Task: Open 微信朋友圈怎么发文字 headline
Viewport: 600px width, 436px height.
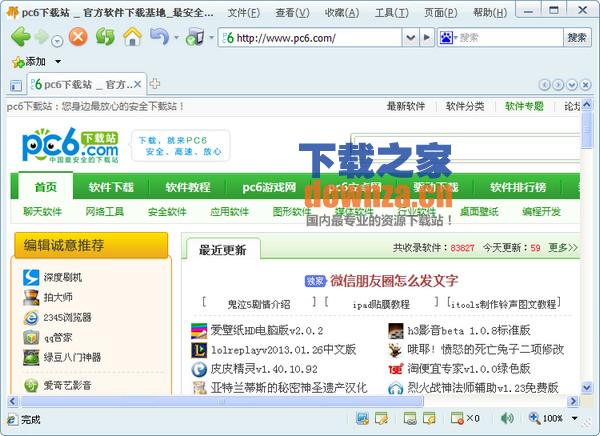Action: click(x=394, y=281)
